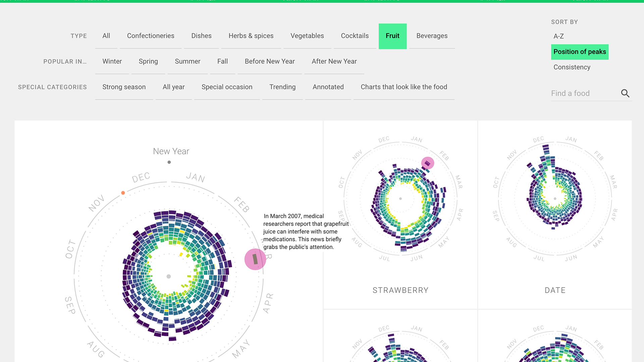This screenshot has width=644, height=362.
Task: Click the pink annotation circle on Strawberry chart
Action: (x=427, y=163)
